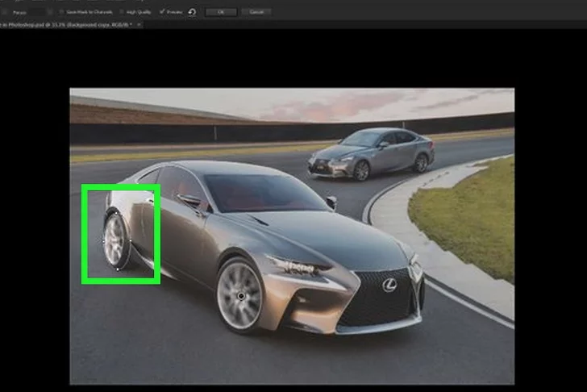Click the Lexus emblem on front grille
Screen dimensions: 587x392
389,285
